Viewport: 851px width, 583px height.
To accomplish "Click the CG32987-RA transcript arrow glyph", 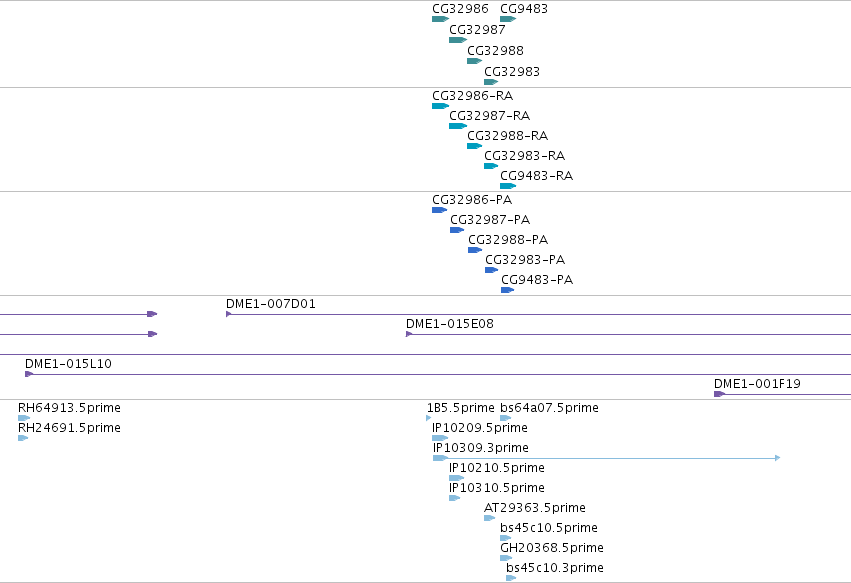I will tap(458, 126).
